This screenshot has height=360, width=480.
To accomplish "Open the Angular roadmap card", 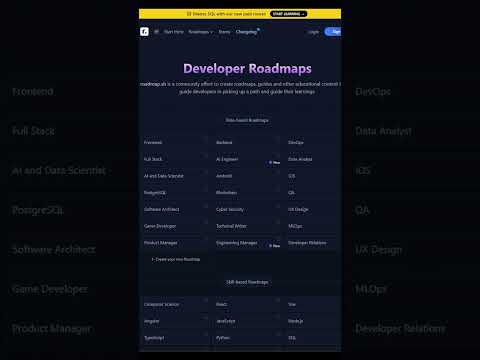I will [176, 321].
